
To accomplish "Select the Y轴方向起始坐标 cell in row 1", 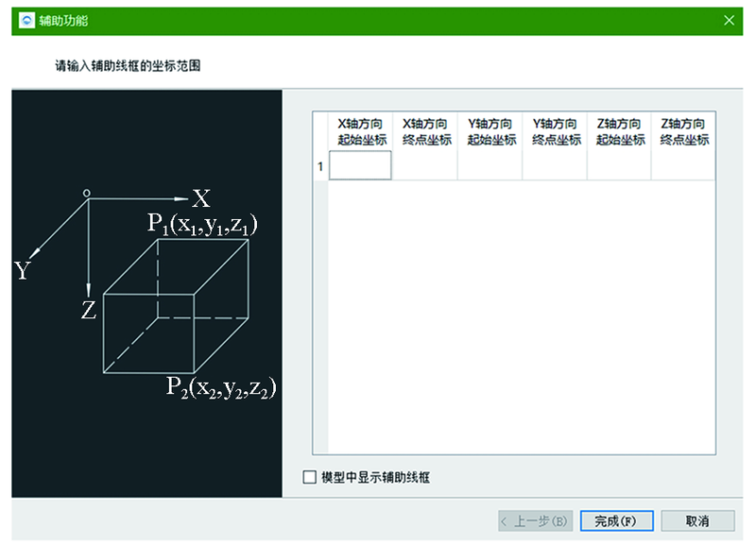I will (x=490, y=165).
